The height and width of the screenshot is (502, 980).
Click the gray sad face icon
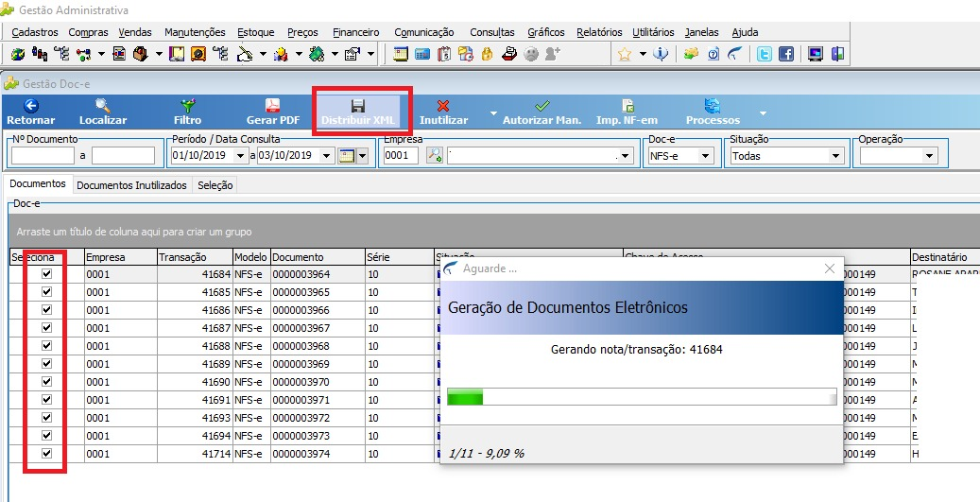click(530, 55)
